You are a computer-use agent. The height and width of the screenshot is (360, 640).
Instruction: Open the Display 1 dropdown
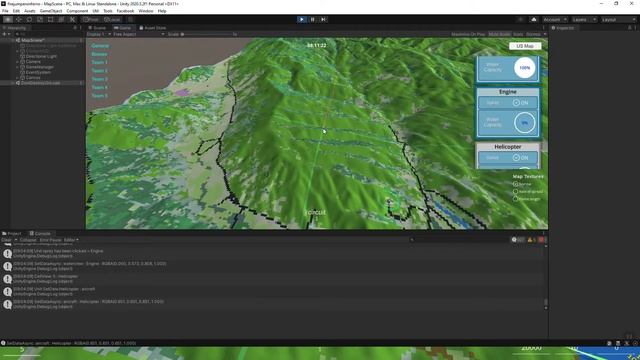tap(99, 34)
